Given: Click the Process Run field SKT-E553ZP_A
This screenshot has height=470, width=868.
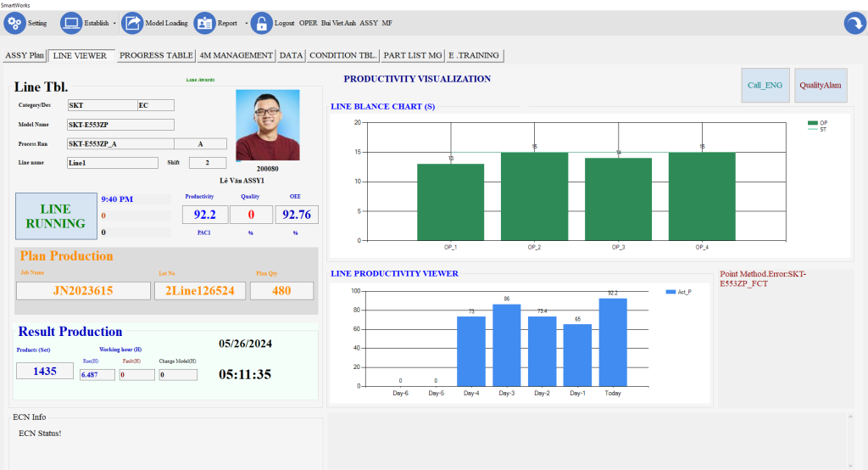Looking at the screenshot, I should coord(120,144).
